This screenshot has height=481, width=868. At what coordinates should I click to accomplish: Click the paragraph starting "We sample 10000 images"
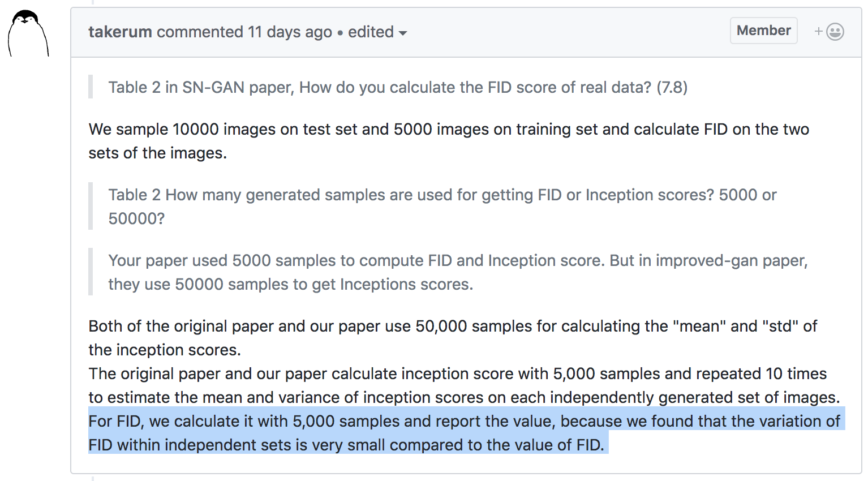(448, 130)
